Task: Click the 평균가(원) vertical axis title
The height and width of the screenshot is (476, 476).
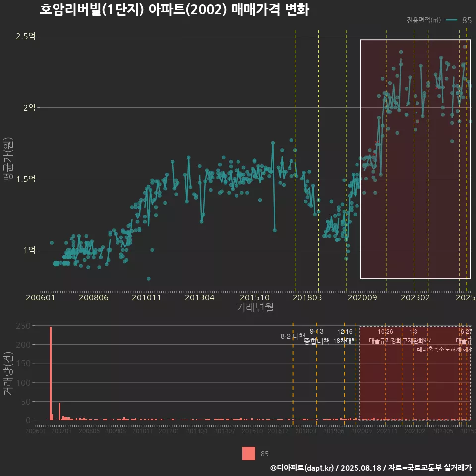Action: click(8, 159)
